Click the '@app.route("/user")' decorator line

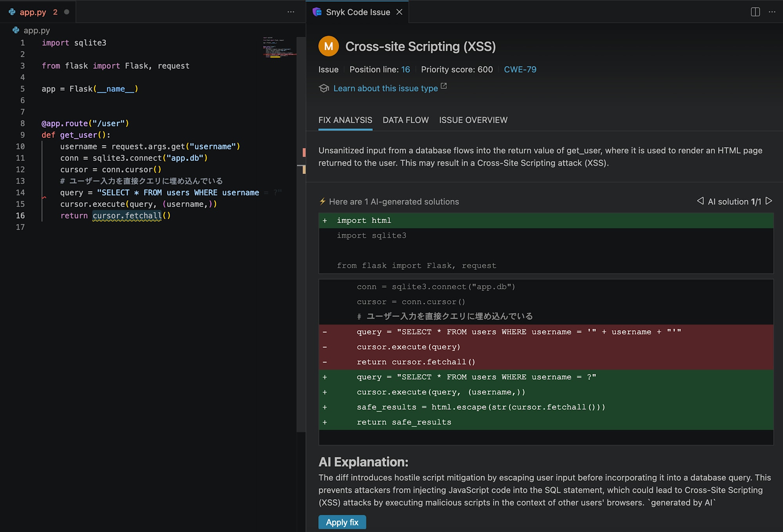coord(85,123)
